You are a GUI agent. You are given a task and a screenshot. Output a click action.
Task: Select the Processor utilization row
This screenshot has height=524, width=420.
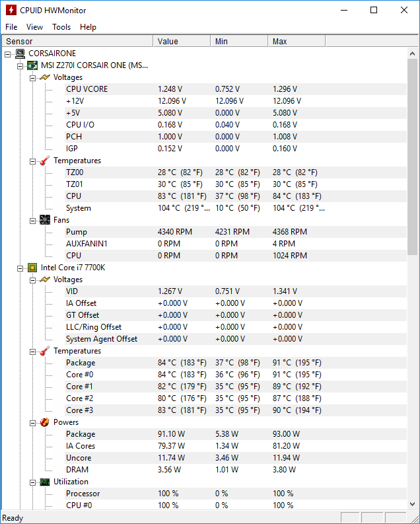point(236,494)
